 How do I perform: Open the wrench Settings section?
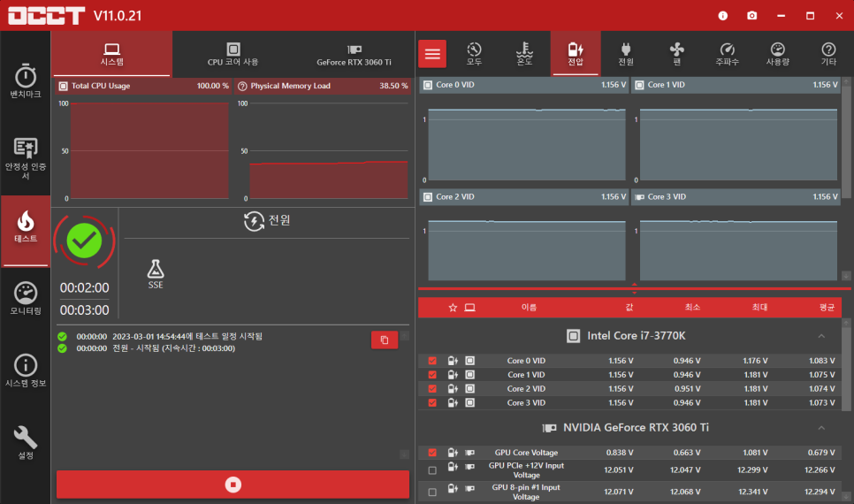25,442
